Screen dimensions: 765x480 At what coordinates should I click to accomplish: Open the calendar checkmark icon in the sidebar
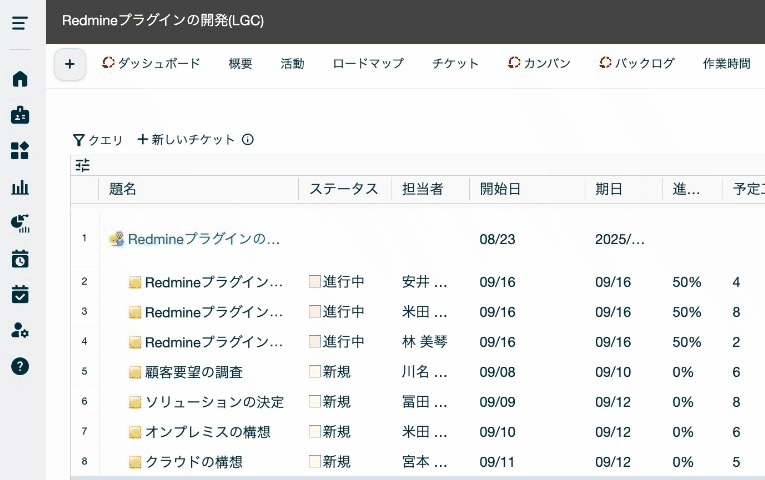click(20, 295)
